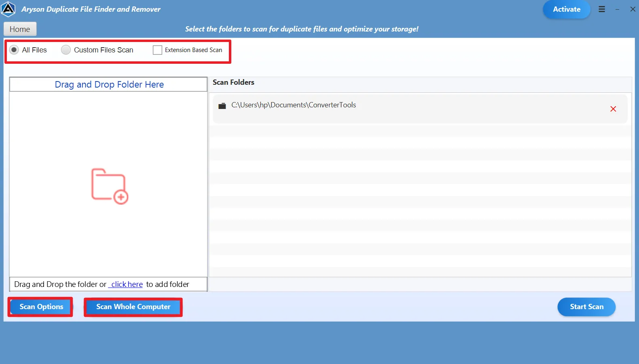Minimize the Aryson window
Viewport: 639px width, 364px height.
[x=617, y=9]
